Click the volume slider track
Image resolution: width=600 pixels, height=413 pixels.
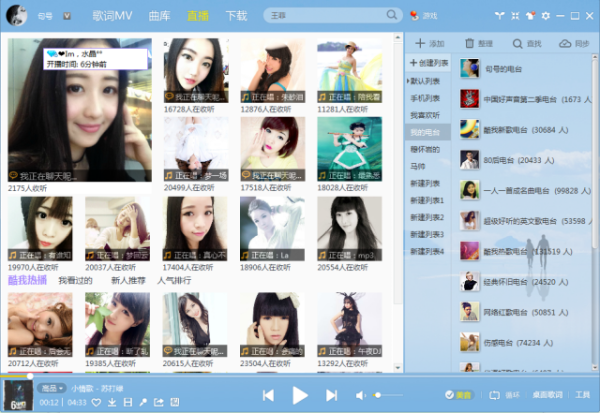coord(387,395)
